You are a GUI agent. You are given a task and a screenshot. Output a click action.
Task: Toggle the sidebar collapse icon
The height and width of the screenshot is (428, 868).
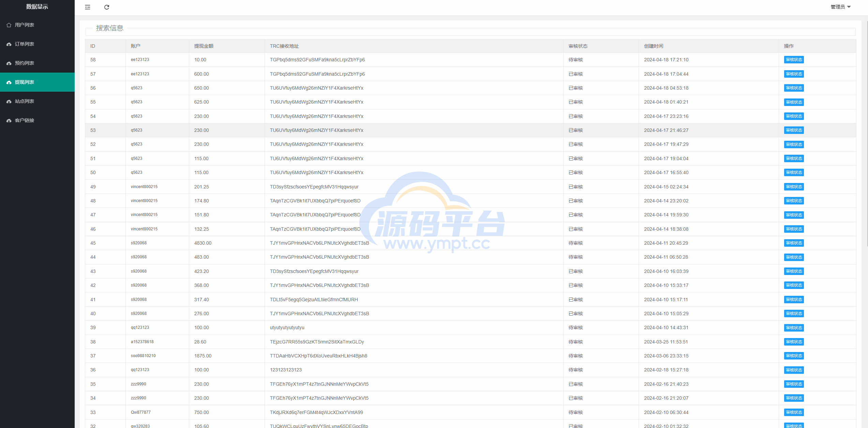pyautogui.click(x=88, y=7)
